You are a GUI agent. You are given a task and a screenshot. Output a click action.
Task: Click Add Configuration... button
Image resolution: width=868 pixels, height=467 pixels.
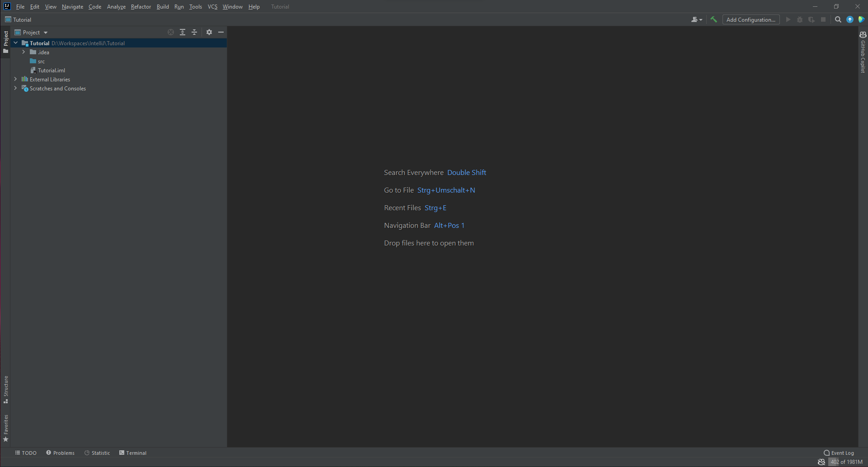[x=751, y=19]
